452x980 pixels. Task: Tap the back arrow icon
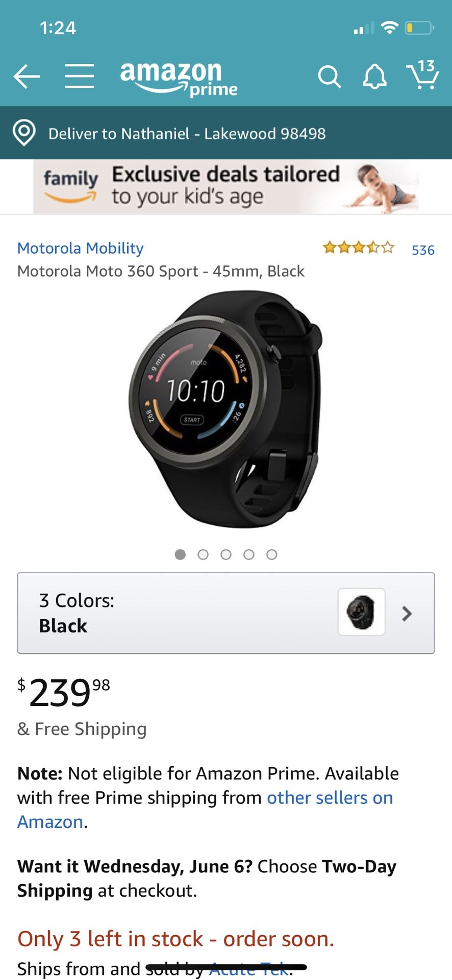[27, 77]
